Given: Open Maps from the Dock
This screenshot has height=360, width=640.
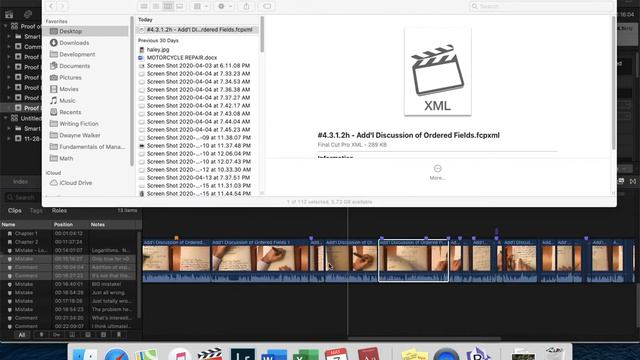Looking at the screenshot, I should [x=146, y=354].
